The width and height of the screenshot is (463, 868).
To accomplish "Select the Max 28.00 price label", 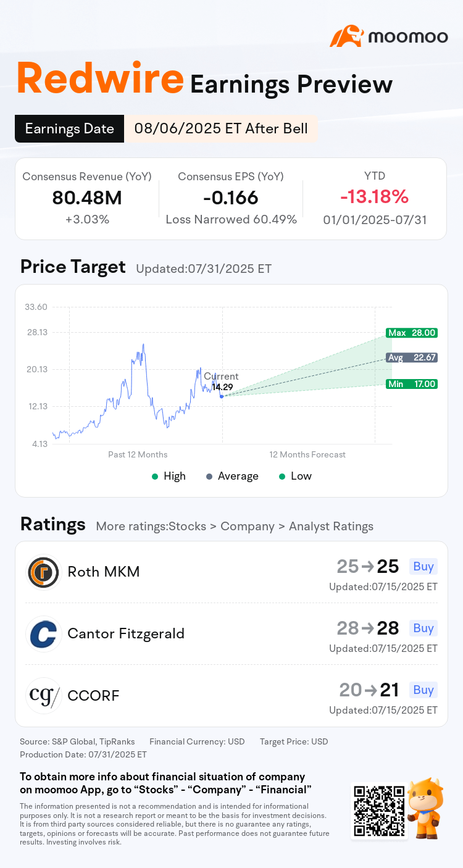I will 412,333.
